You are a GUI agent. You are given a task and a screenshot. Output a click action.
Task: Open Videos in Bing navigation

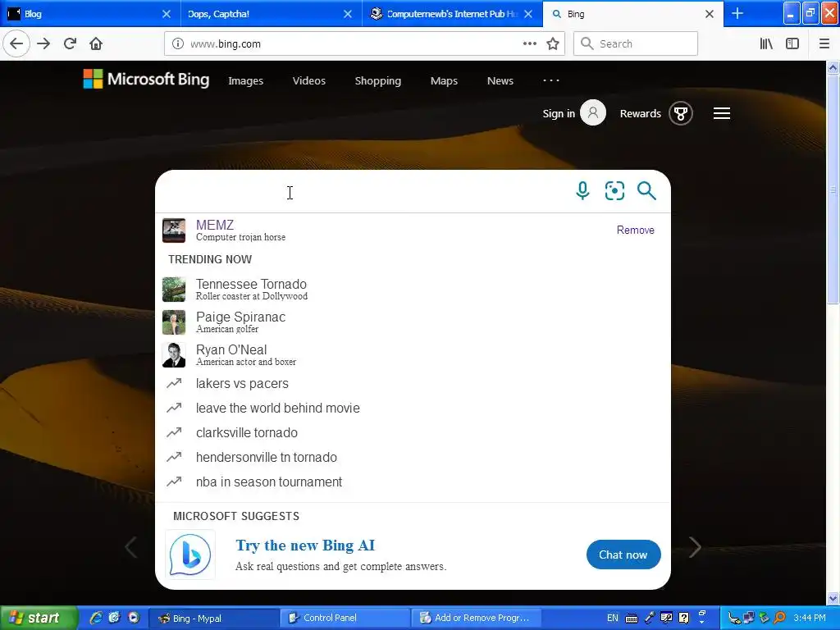(309, 81)
